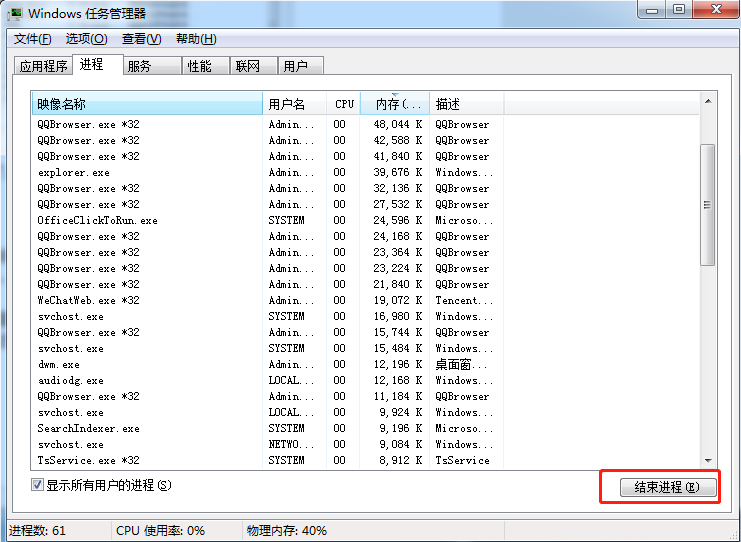Go to the 联网 tab

pos(254,66)
